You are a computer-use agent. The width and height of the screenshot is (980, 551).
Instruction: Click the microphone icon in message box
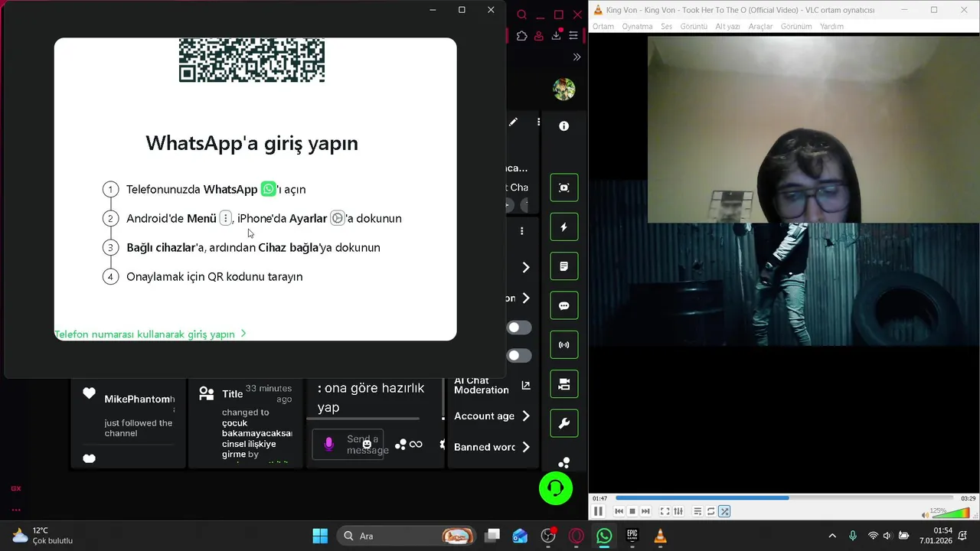pyautogui.click(x=329, y=444)
